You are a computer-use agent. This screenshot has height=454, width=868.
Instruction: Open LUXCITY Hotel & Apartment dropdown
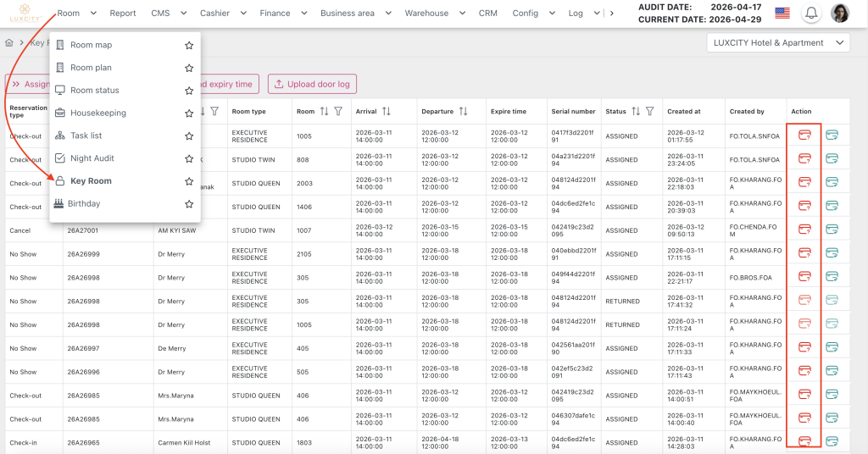click(778, 42)
